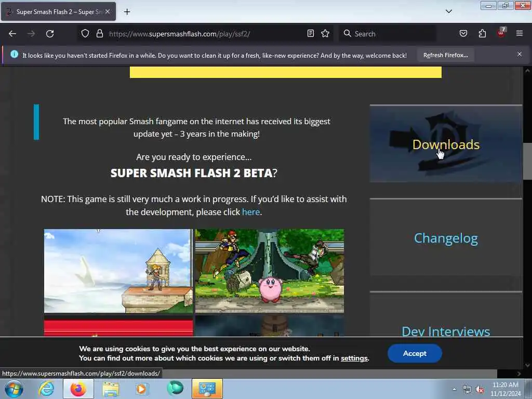Viewport: 532px width, 399px height.
Task: Open the Changelog sidebar link
Action: [x=445, y=238]
